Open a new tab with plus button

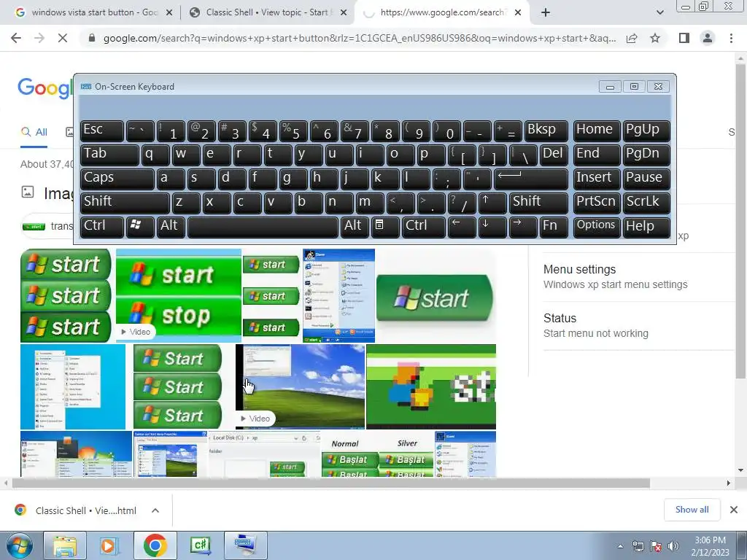[x=546, y=12]
